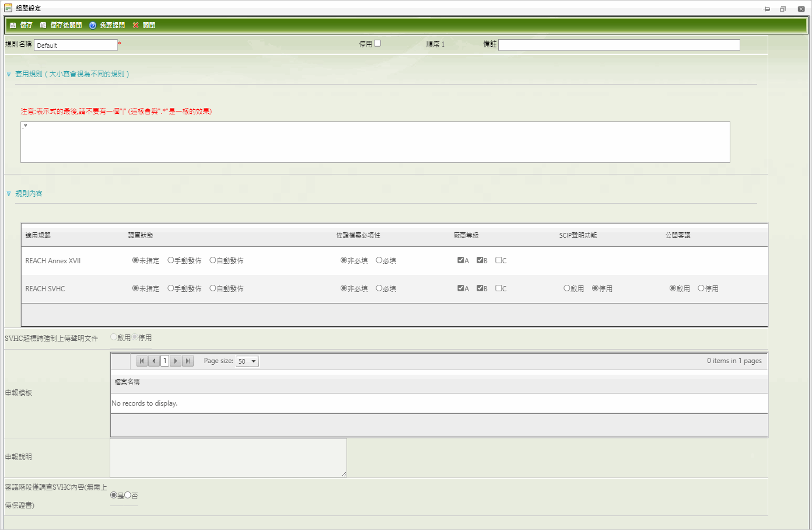Click the 0 items in 1 pages status text
This screenshot has width=812, height=530.
734,361
